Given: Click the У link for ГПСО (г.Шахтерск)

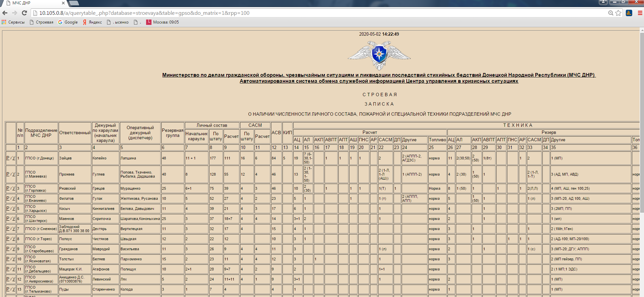Looking at the screenshot, I should (x=14, y=219).
